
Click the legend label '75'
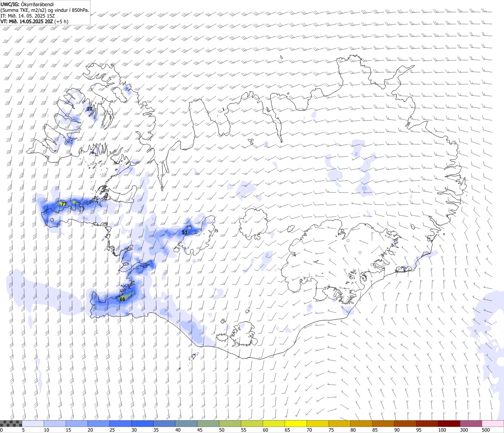(331, 430)
